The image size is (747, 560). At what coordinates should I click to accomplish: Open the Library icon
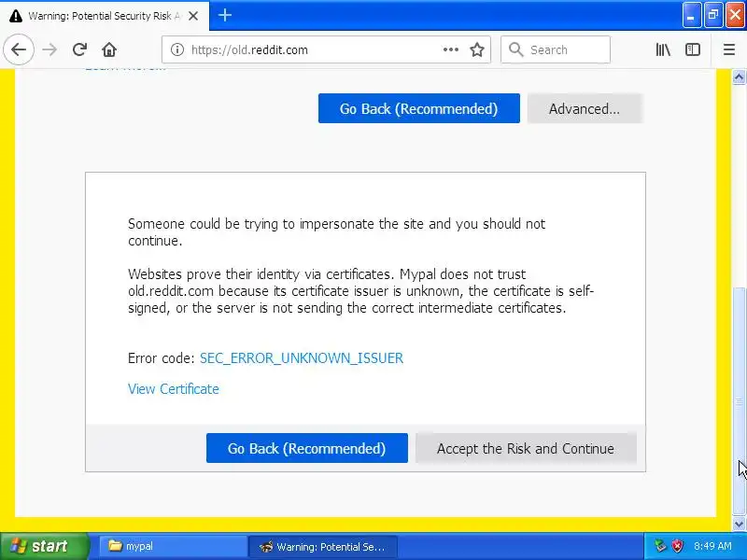[x=663, y=49]
